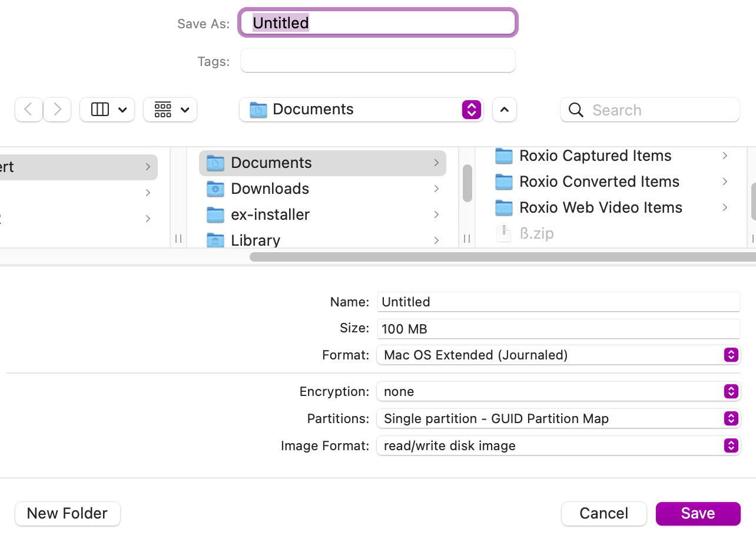Click the Tags input field
756x548 pixels.
click(377, 61)
